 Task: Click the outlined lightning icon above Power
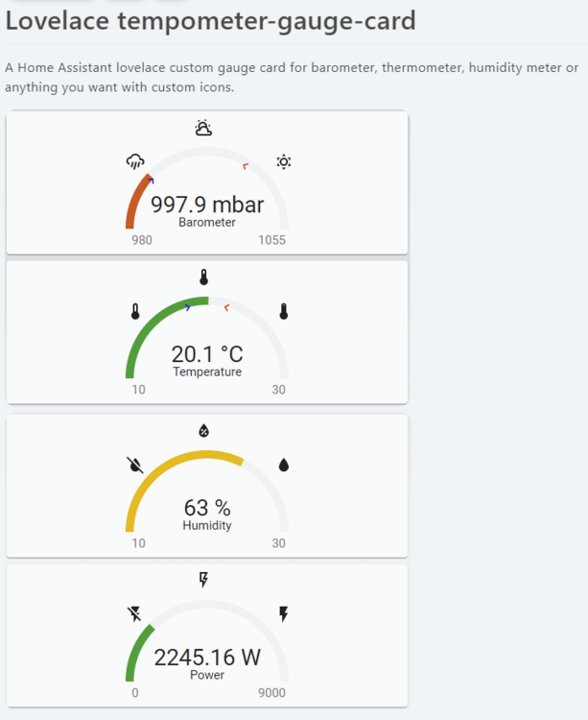pyautogui.click(x=203, y=579)
